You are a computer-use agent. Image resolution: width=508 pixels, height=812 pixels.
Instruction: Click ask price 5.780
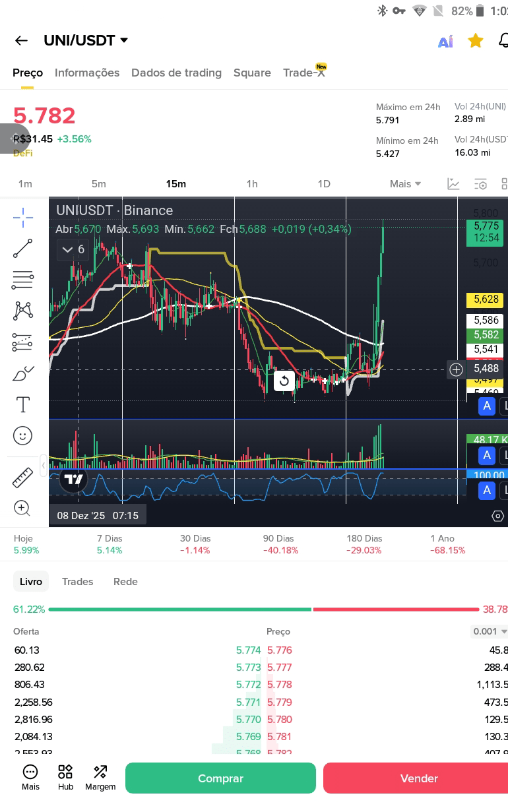point(279,719)
